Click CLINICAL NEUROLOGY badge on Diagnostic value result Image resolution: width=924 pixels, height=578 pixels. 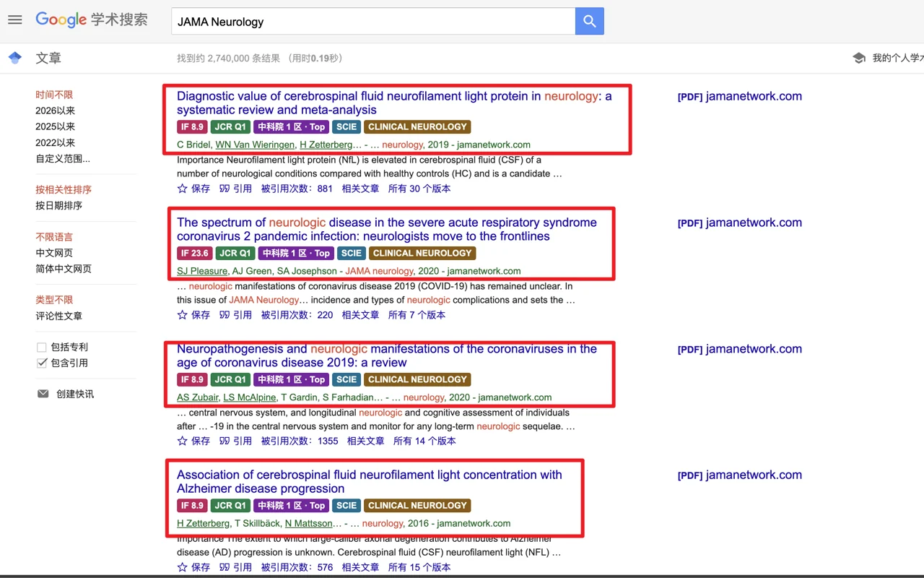pos(417,126)
